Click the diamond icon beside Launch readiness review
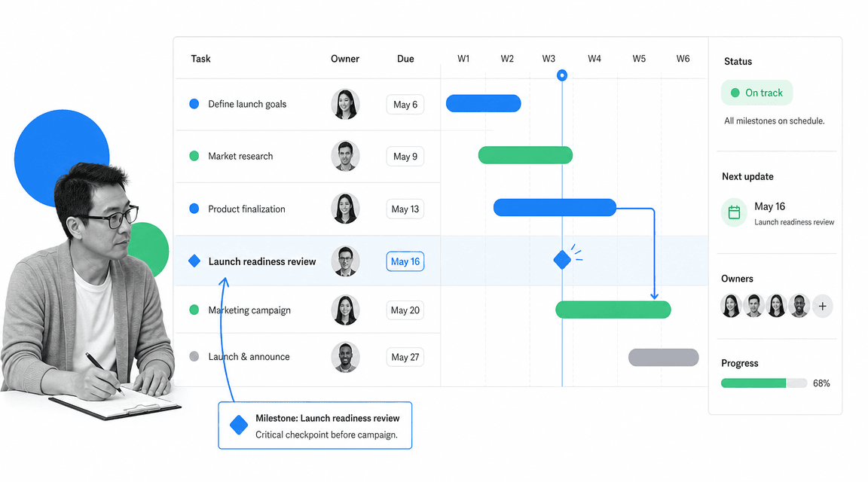The width and height of the screenshot is (868, 482). pyautogui.click(x=194, y=261)
